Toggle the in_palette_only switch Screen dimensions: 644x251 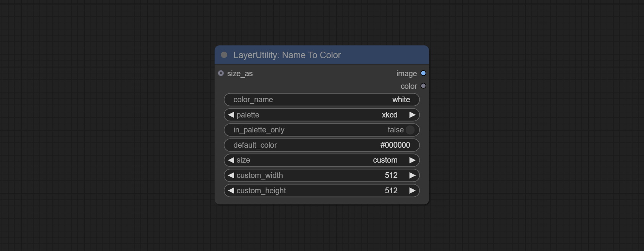coord(410,130)
